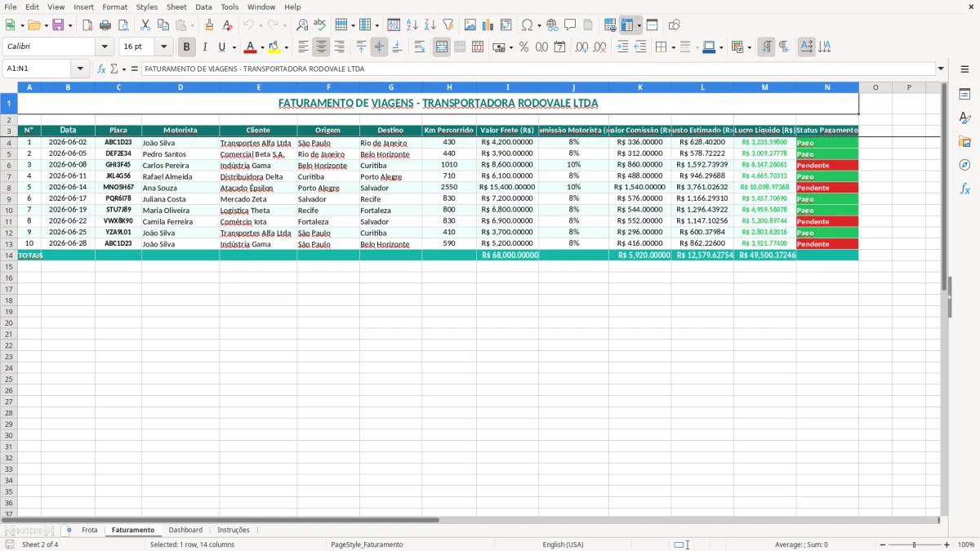The height and width of the screenshot is (551, 980).
Task: Toggle Wrap Text
Action: tap(420, 47)
